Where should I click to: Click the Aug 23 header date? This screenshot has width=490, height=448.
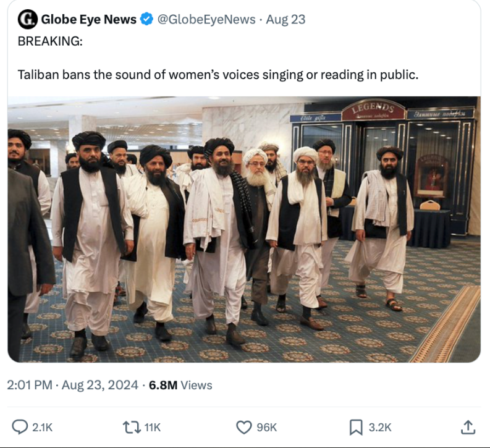[285, 19]
